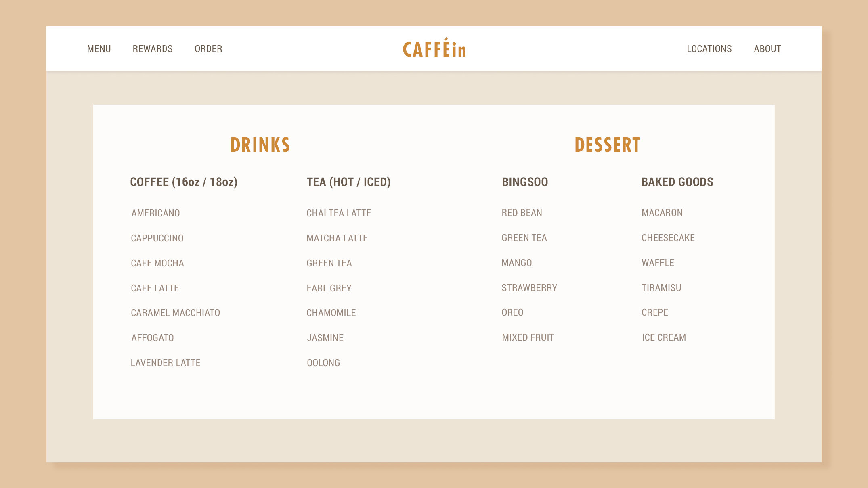Open the ABOUT page link
This screenshot has width=868, height=488.
pos(767,49)
